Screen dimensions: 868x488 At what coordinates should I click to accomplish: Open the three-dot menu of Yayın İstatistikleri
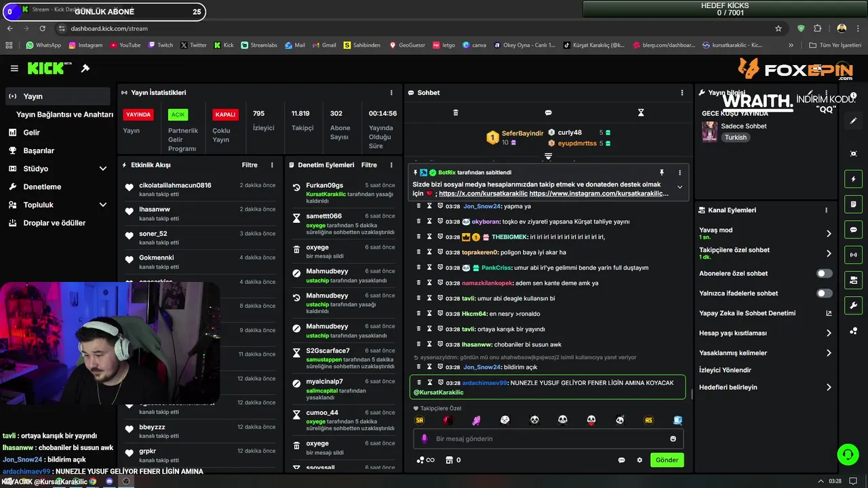pos(391,92)
